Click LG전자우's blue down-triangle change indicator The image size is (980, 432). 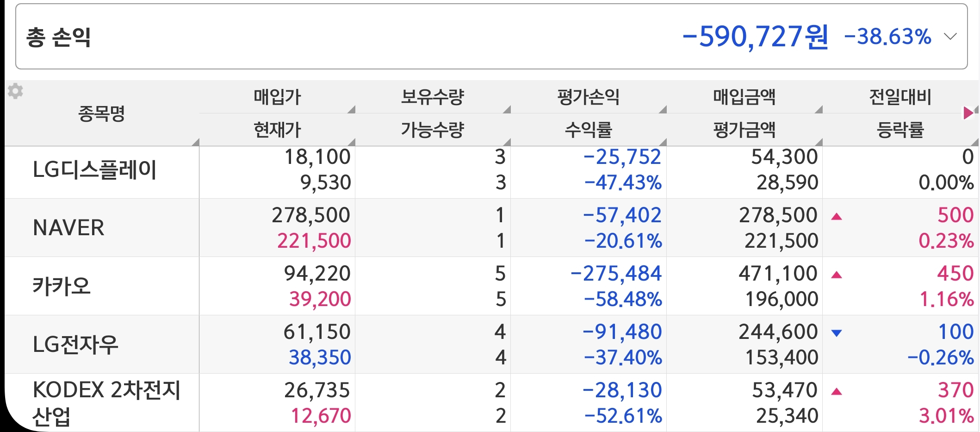(836, 332)
